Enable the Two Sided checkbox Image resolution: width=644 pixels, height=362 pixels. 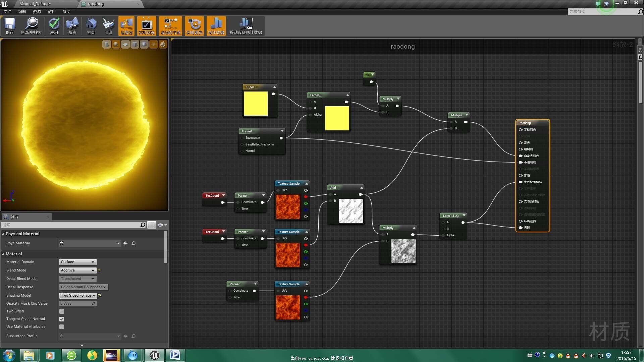click(x=62, y=311)
